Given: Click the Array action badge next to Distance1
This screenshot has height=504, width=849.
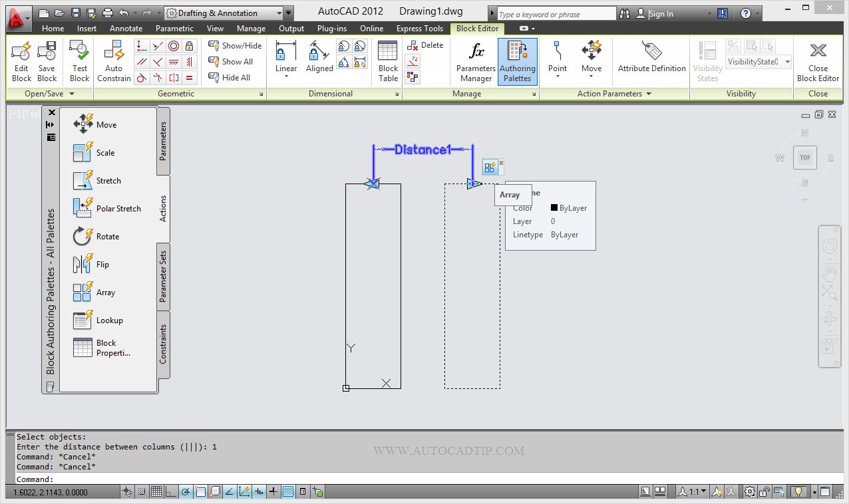Looking at the screenshot, I should tap(490, 168).
